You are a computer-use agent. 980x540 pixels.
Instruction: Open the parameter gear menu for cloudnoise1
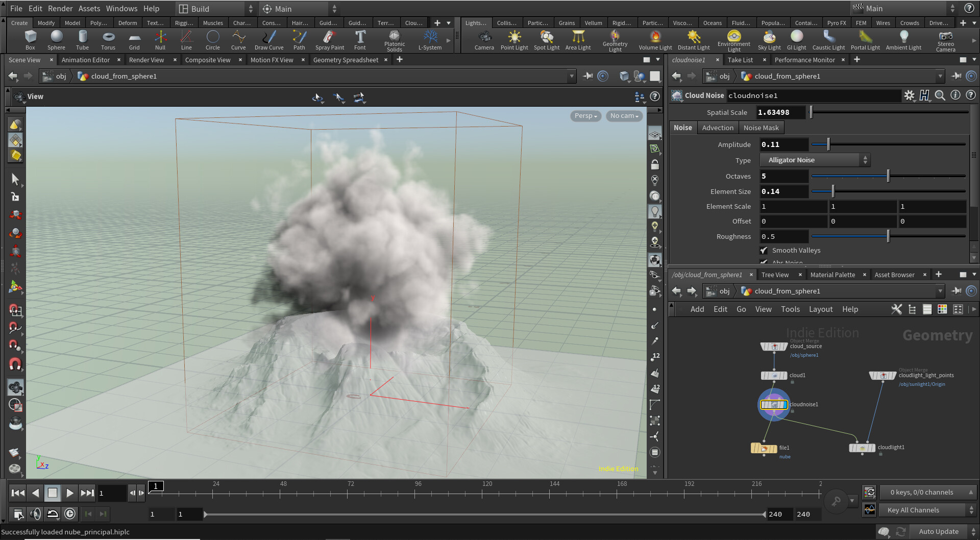[x=909, y=95]
